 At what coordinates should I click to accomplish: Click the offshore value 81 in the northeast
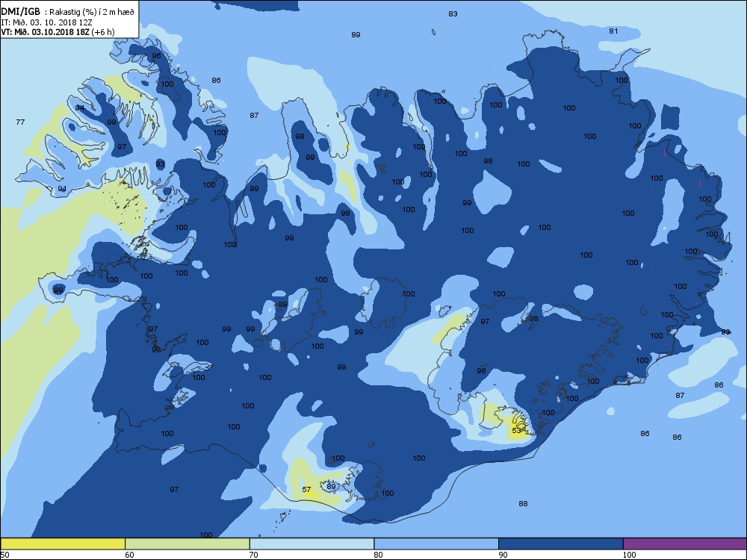click(x=613, y=31)
